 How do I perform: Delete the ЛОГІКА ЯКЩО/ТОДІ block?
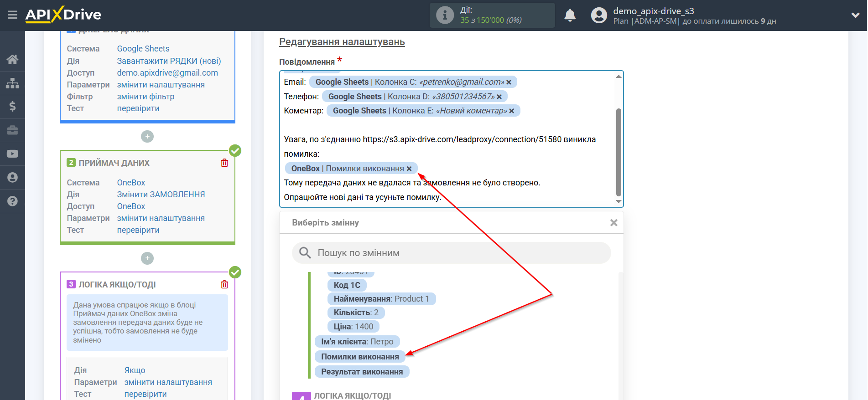pyautogui.click(x=224, y=284)
